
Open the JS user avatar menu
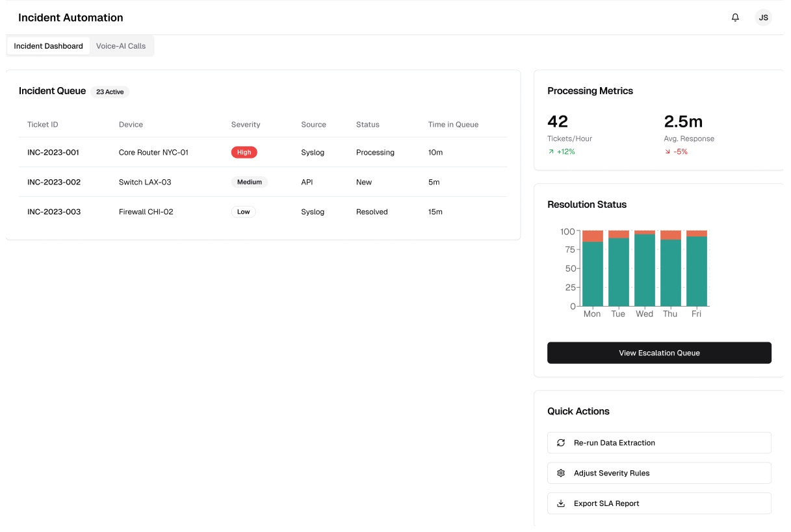pyautogui.click(x=764, y=18)
